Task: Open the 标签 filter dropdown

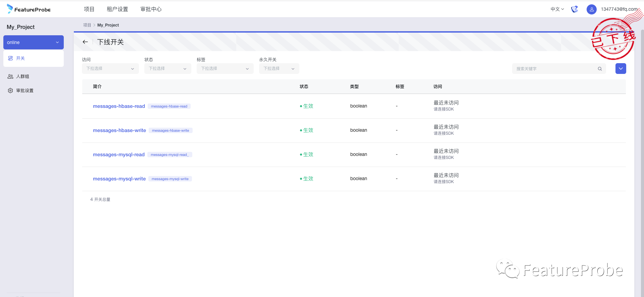Action: click(x=225, y=69)
